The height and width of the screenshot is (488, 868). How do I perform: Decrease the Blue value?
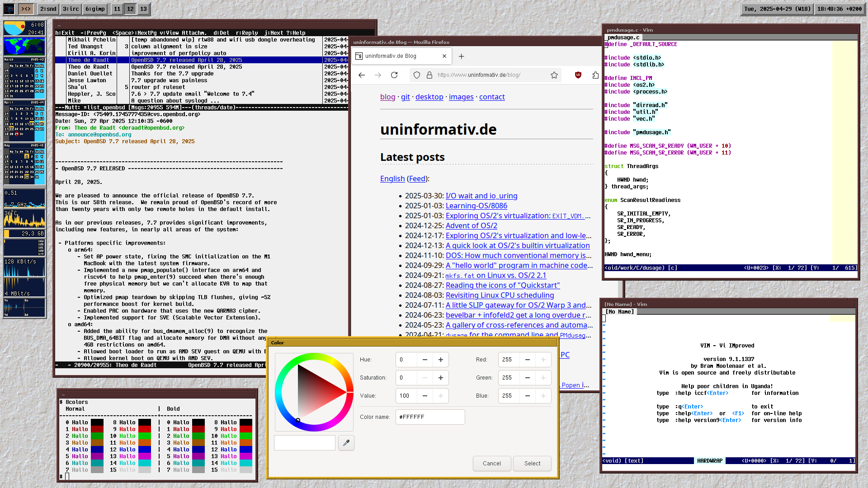tap(528, 396)
